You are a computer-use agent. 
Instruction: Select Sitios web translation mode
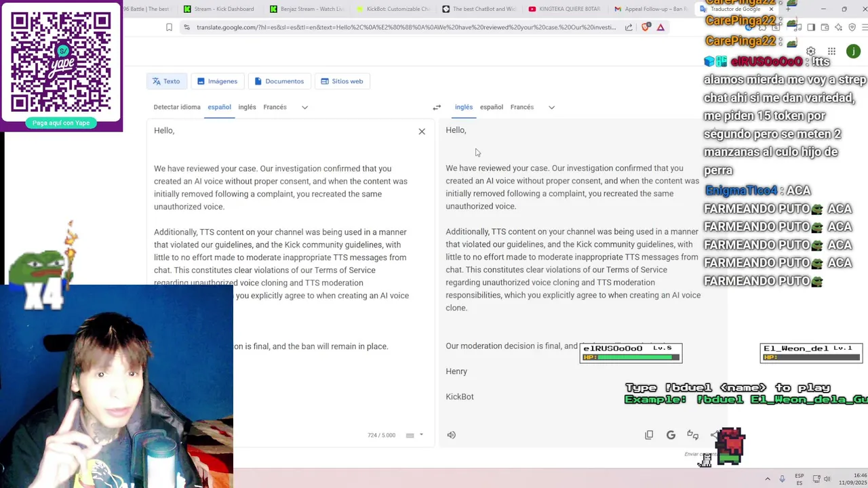coord(342,81)
